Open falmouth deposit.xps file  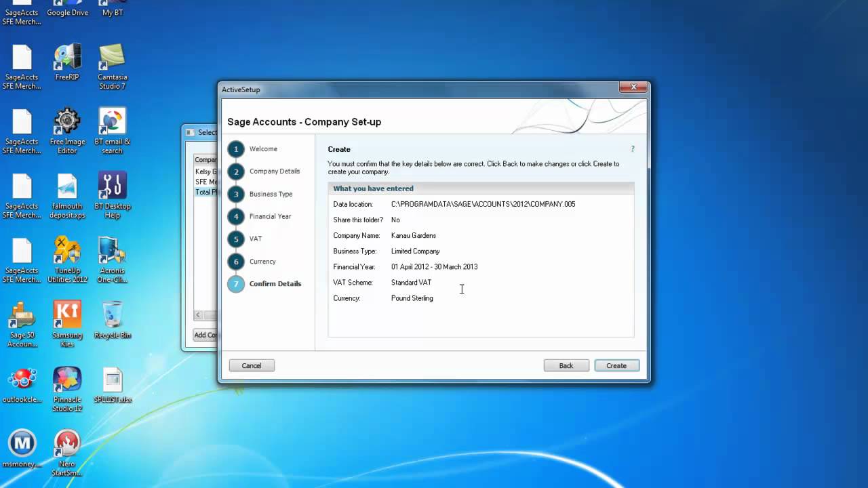67,196
